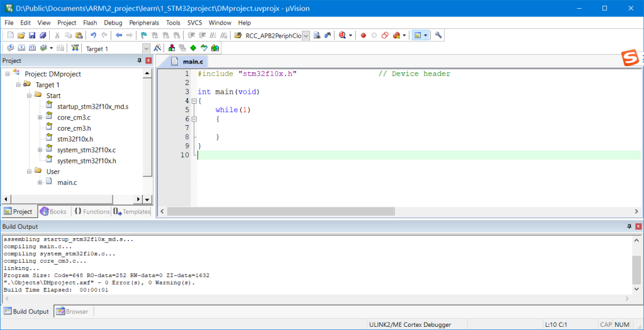Select the main.c editor tab

pos(187,62)
